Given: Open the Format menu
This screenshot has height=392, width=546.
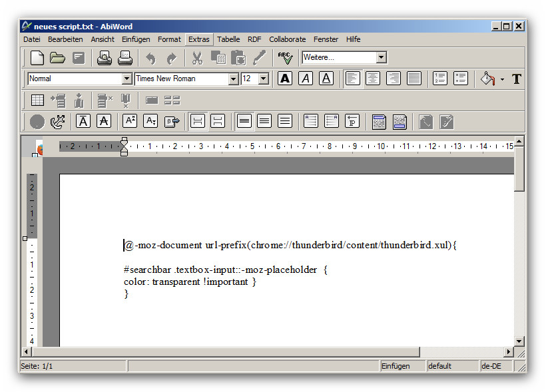Looking at the screenshot, I should click(x=169, y=39).
